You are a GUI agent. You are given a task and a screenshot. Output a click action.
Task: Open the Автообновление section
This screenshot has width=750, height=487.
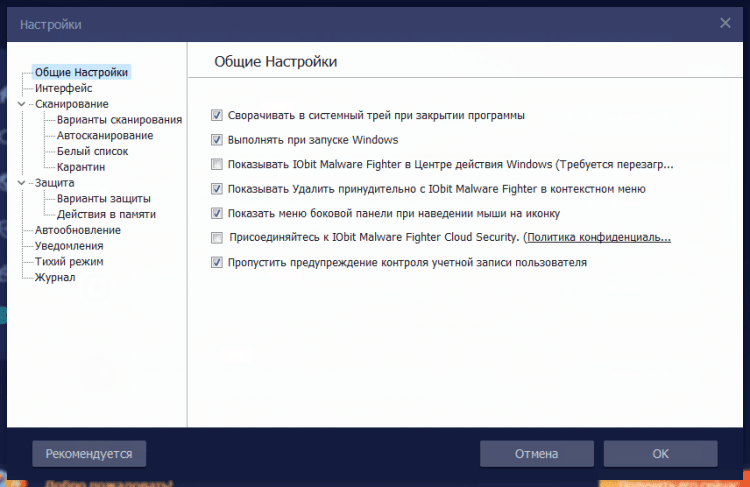click(78, 230)
